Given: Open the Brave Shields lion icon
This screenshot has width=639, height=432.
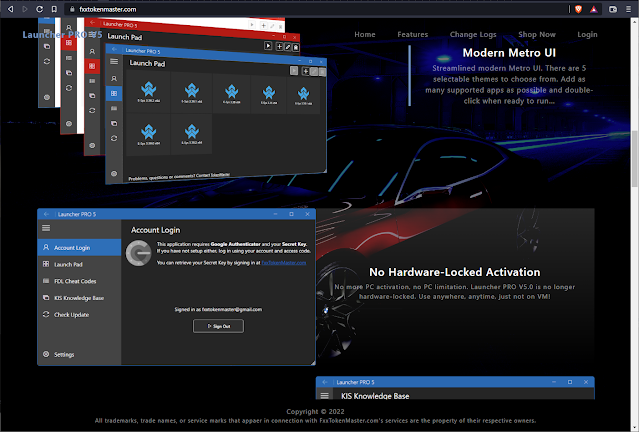Looking at the screenshot, I should point(578,9).
